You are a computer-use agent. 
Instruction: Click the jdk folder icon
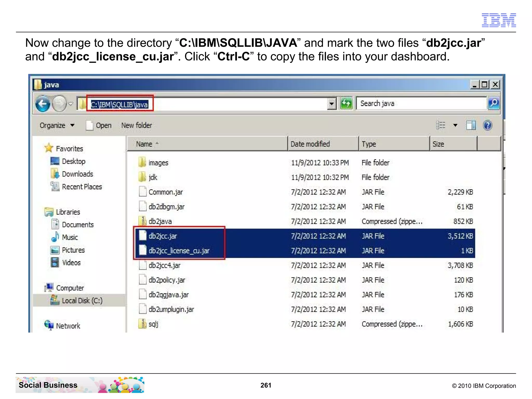[142, 177]
